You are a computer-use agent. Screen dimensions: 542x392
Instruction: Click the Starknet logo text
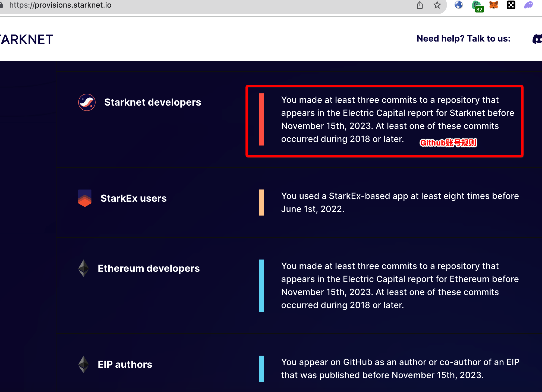(x=27, y=40)
